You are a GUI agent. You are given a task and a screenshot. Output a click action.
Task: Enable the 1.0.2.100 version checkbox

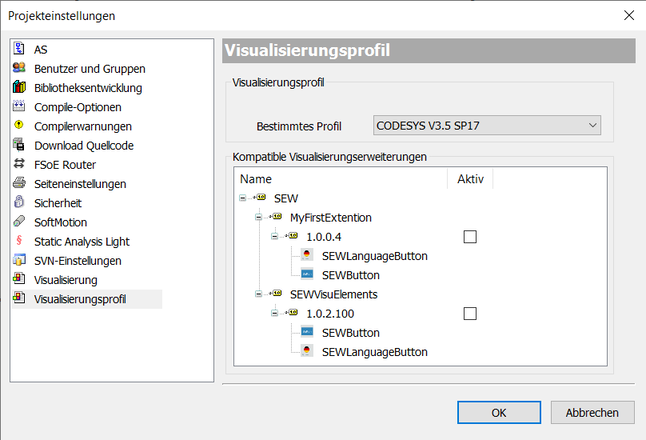click(x=470, y=314)
